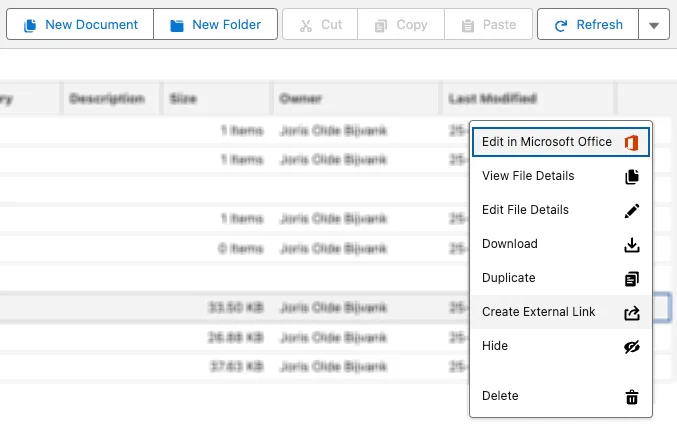The width and height of the screenshot is (677, 434).
Task: Click the Cut toolbar button
Action: [x=319, y=25]
